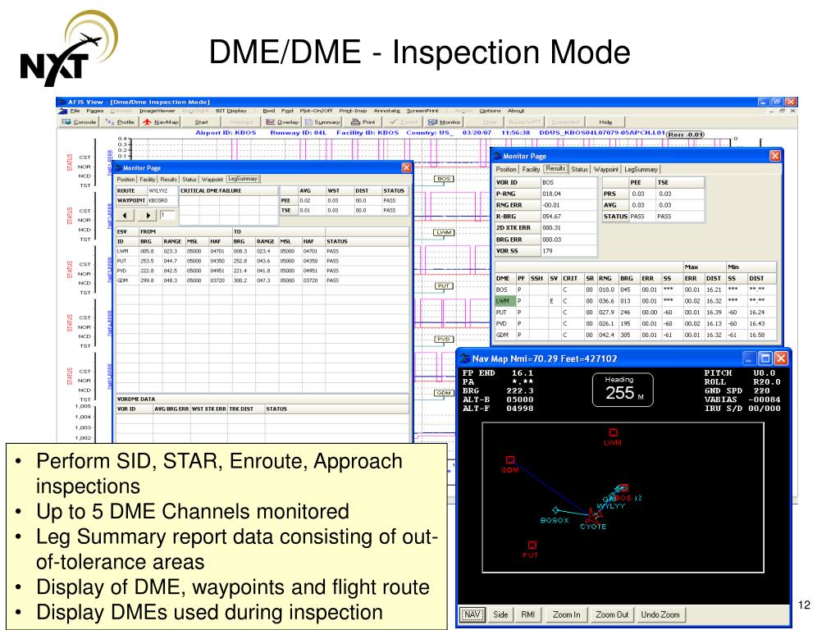
Task: Select the LWM row in DME results table
Action: (x=636, y=301)
